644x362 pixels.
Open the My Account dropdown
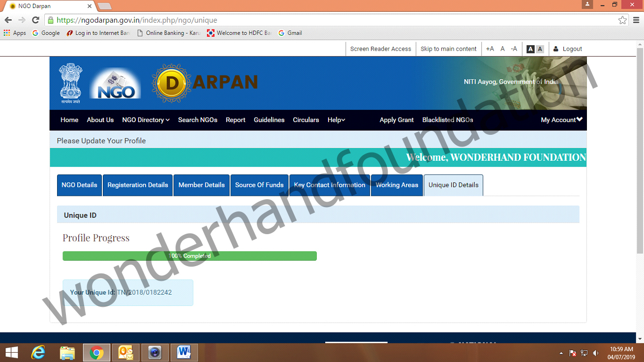561,120
